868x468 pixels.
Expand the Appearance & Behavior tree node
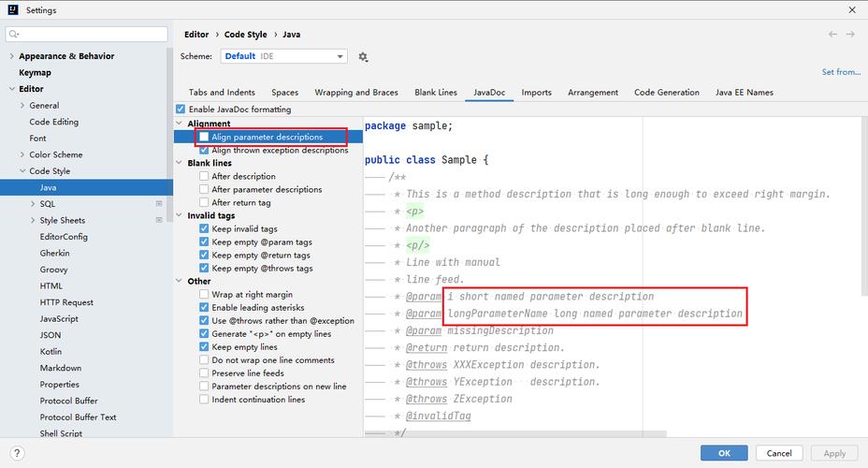click(x=10, y=56)
